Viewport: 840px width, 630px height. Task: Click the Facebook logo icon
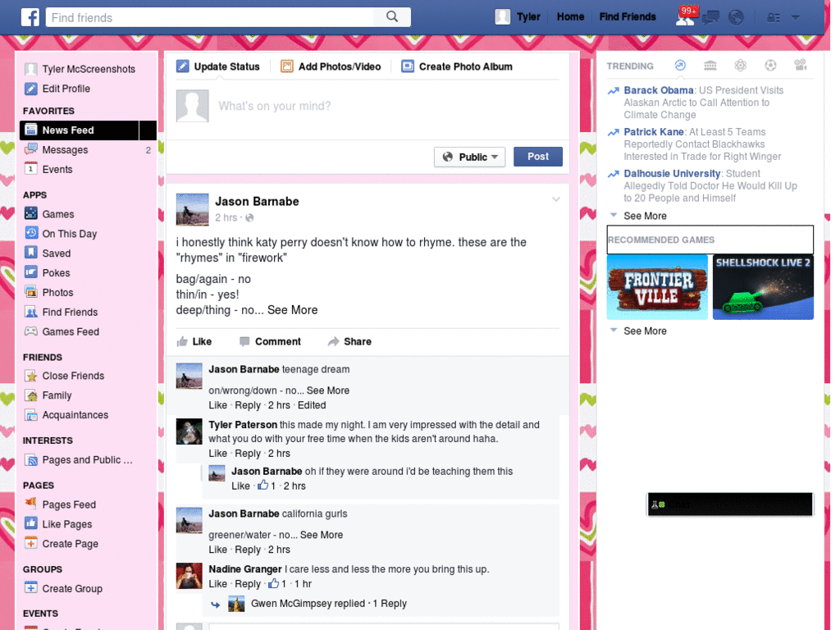(x=30, y=17)
